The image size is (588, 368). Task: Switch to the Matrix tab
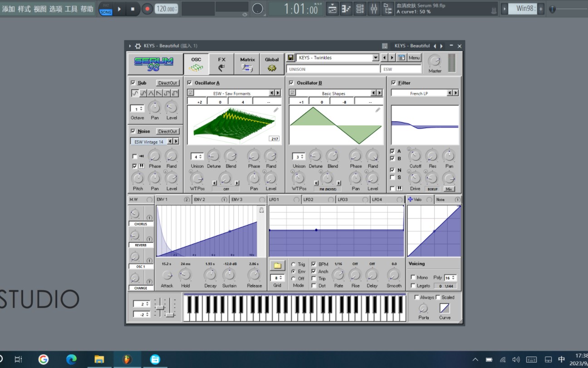click(247, 64)
